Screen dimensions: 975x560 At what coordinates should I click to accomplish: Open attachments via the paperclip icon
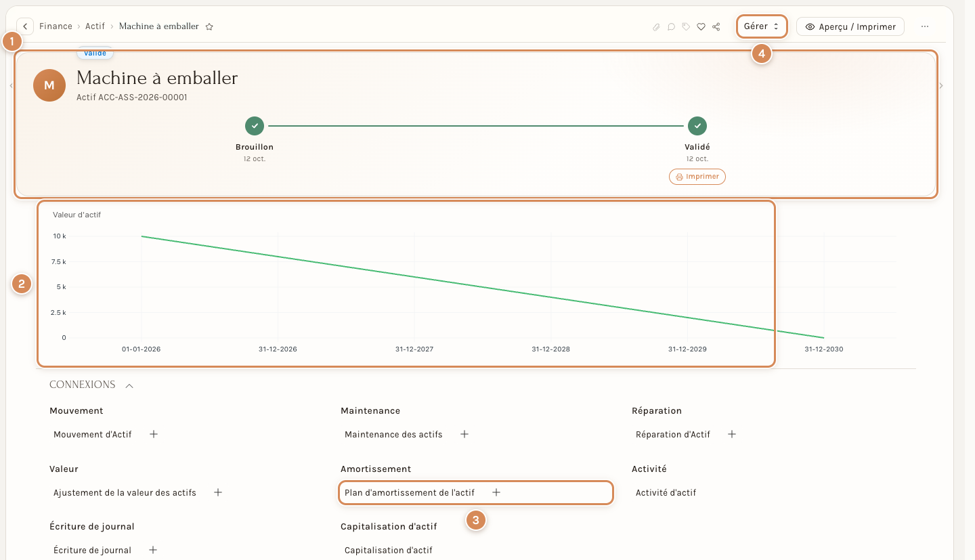(x=656, y=27)
